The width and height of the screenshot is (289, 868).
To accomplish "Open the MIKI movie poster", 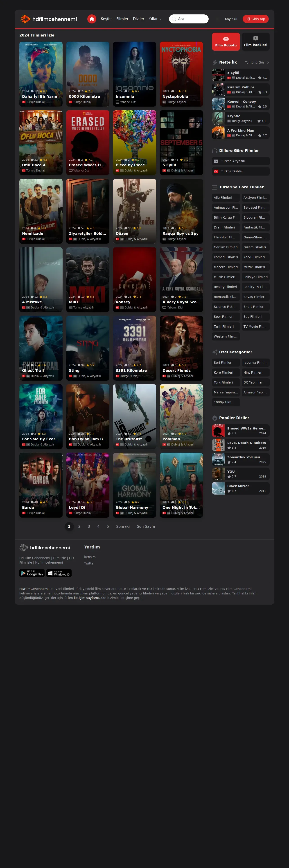I will click(x=88, y=280).
